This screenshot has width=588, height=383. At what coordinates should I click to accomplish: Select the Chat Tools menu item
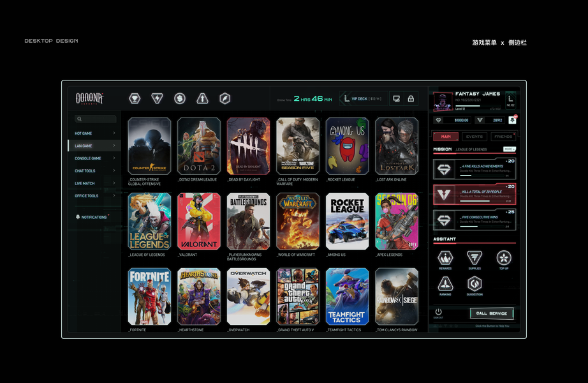coord(94,171)
